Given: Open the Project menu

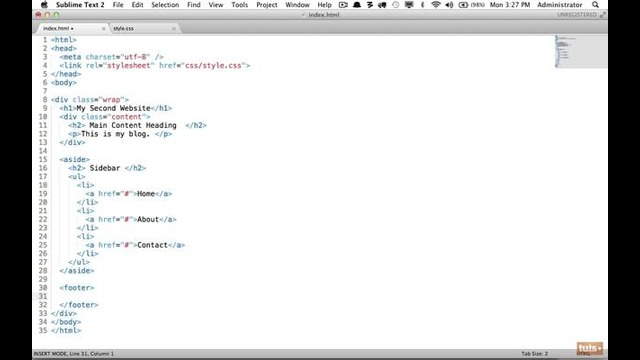Looking at the screenshot, I should [x=267, y=5].
